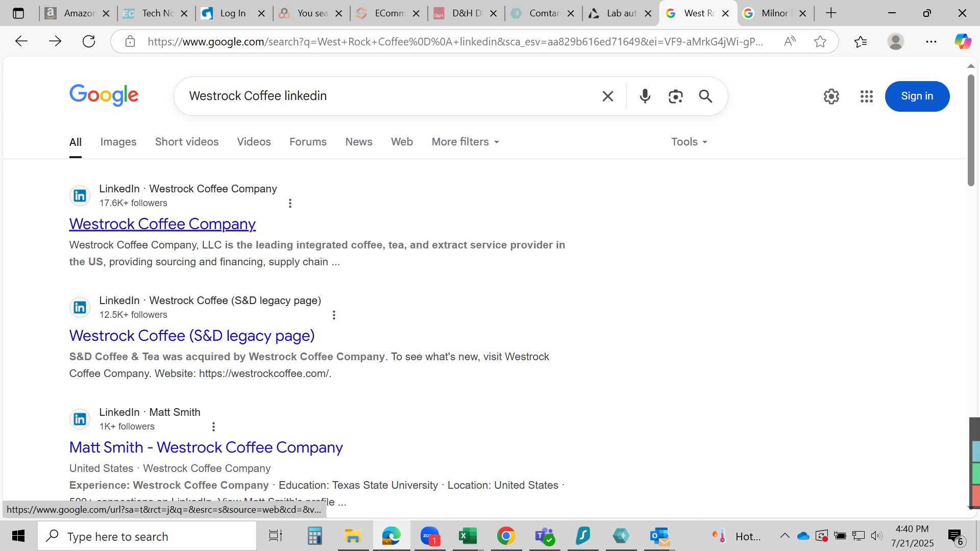Click the '12.5K+ followers' text
This screenshot has height=551, width=980.
pyautogui.click(x=133, y=315)
